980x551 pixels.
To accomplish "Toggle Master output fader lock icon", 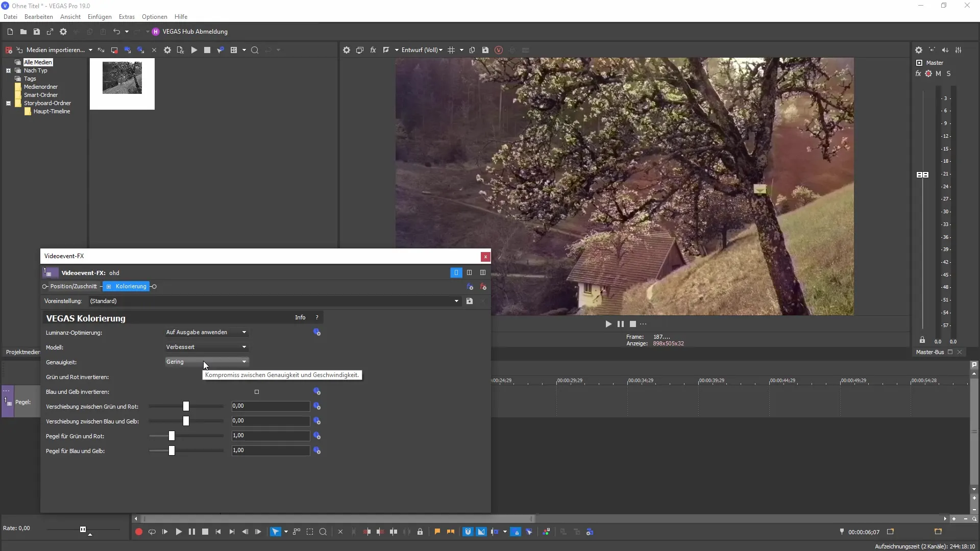I will 922,340.
